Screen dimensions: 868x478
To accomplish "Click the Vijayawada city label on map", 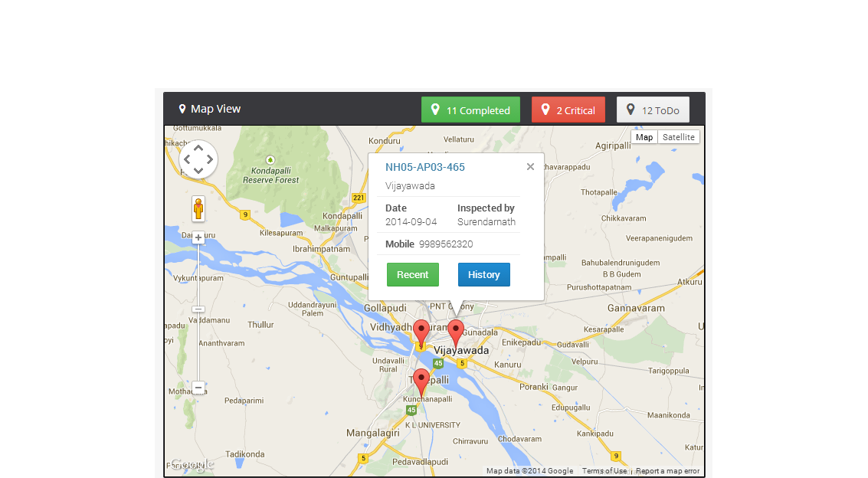I will coord(461,350).
